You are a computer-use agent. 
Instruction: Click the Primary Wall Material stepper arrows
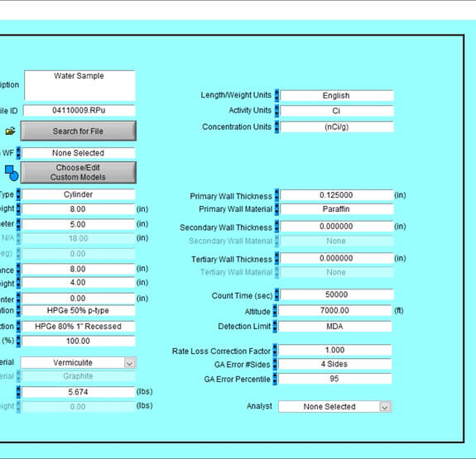point(276,209)
